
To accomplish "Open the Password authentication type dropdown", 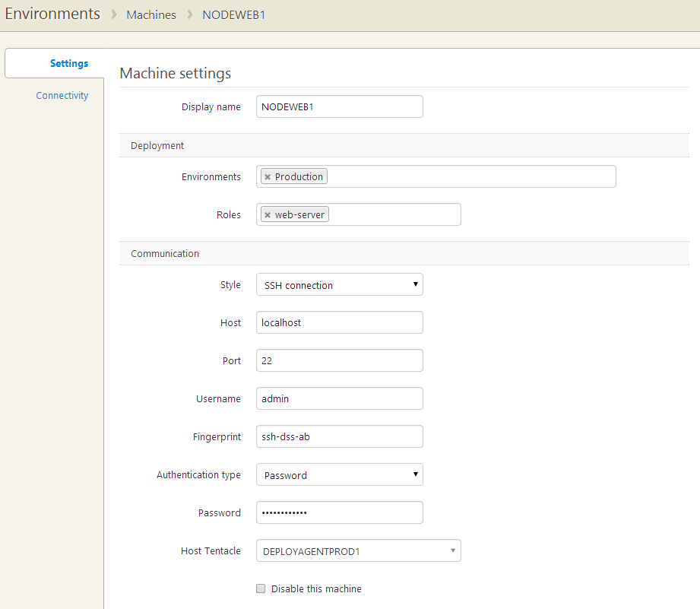I will point(339,474).
